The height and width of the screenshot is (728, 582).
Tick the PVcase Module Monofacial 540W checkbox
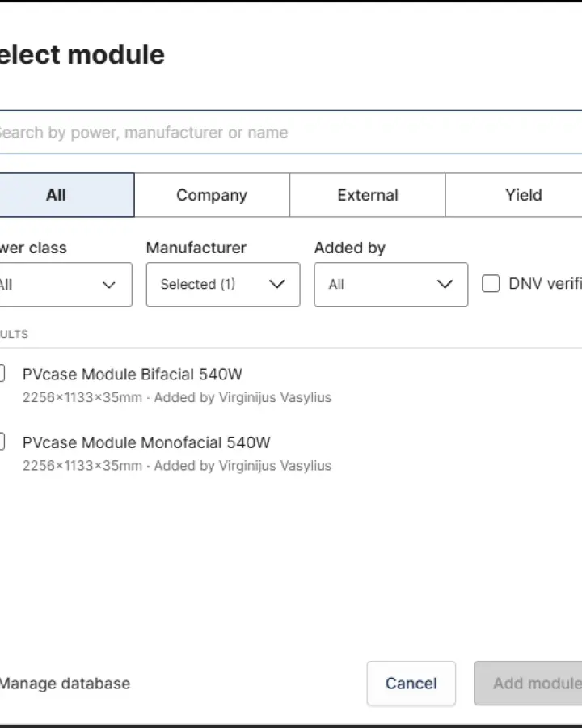(2, 441)
